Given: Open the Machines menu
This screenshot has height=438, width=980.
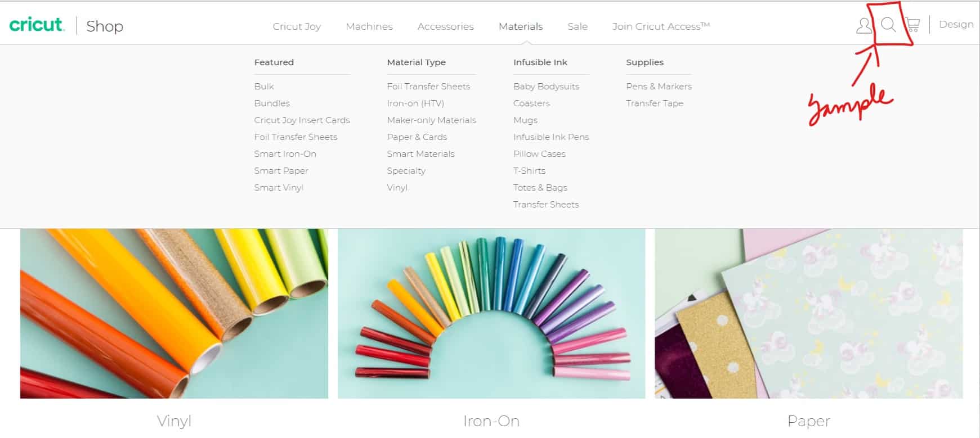Looking at the screenshot, I should 369,26.
